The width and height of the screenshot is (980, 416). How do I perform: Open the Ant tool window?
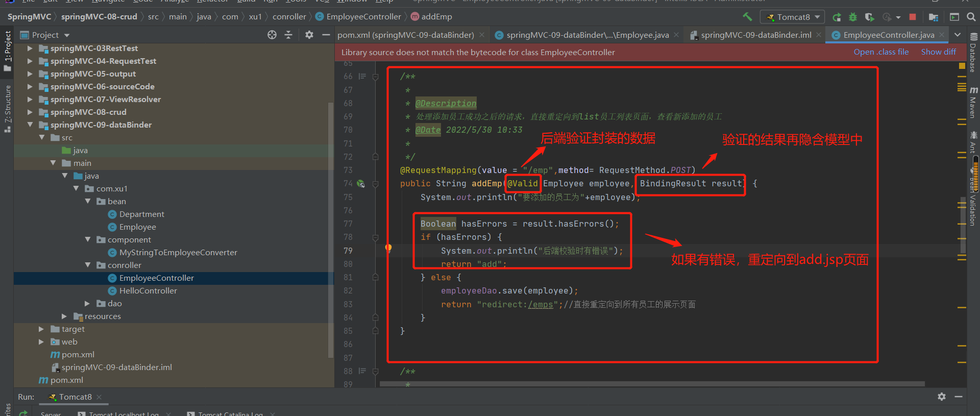(x=973, y=142)
